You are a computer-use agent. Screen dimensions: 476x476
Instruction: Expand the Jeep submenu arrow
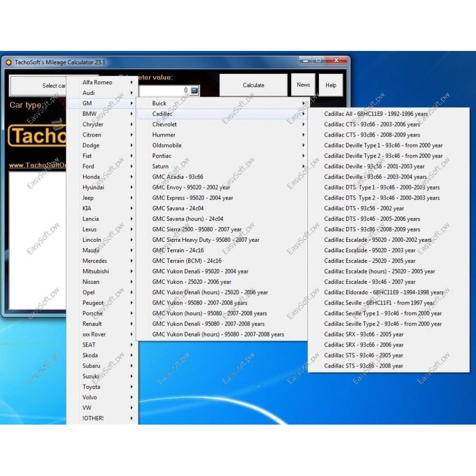click(x=132, y=198)
